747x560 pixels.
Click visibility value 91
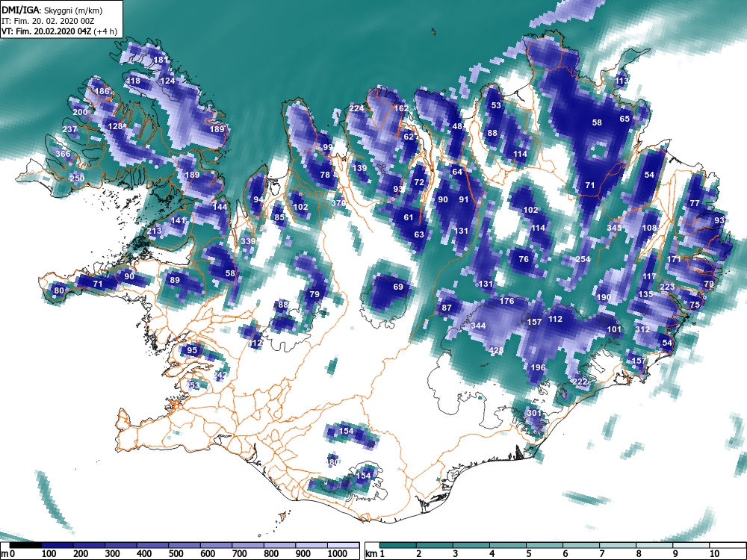[464, 199]
